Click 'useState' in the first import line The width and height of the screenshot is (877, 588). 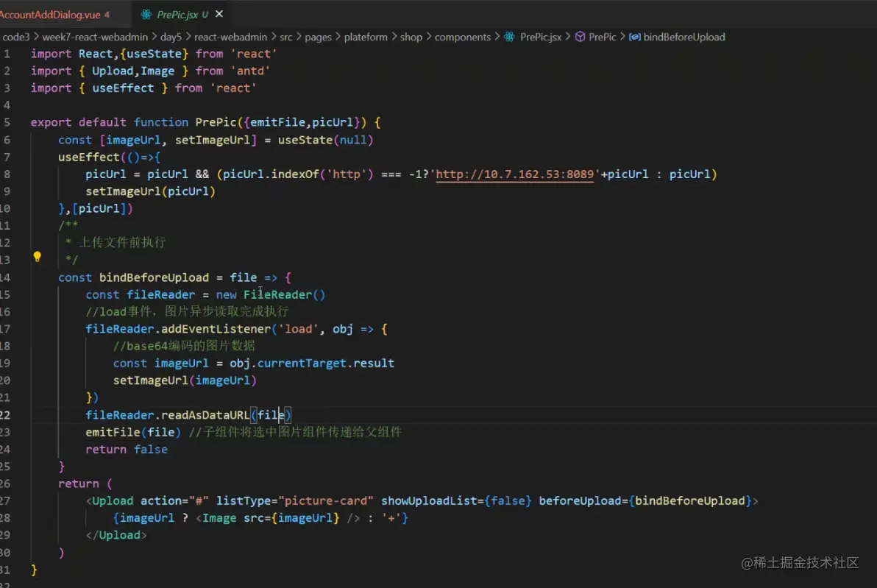(x=155, y=54)
